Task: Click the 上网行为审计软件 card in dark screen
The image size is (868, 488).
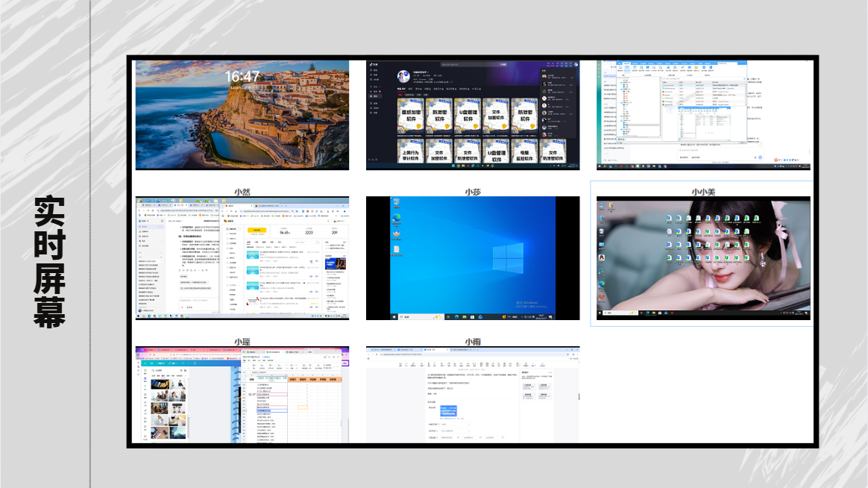Action: coord(411,151)
